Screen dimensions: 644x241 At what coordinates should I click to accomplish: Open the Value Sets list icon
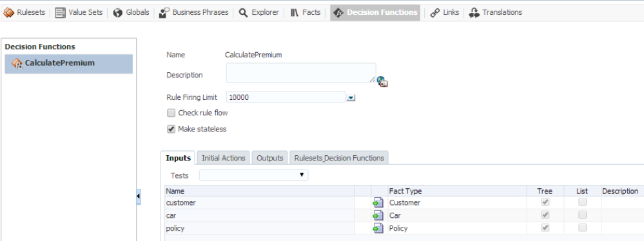pos(61,13)
